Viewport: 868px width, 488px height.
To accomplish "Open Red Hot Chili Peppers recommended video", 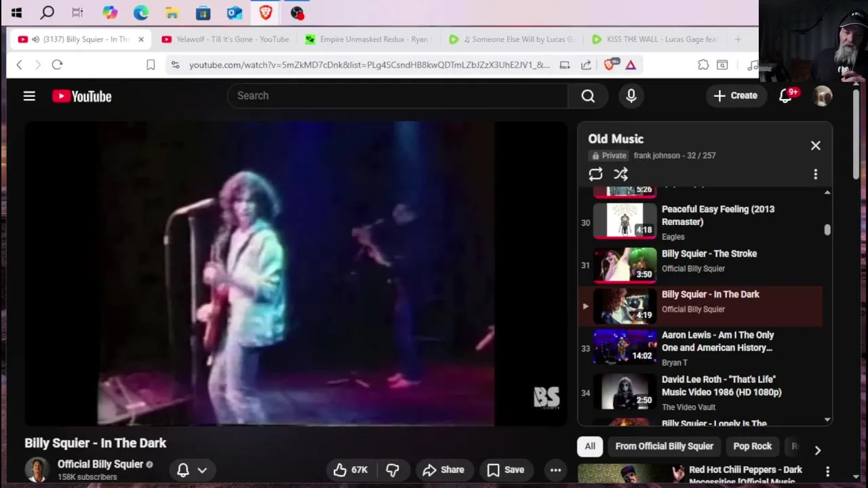I will [x=746, y=475].
